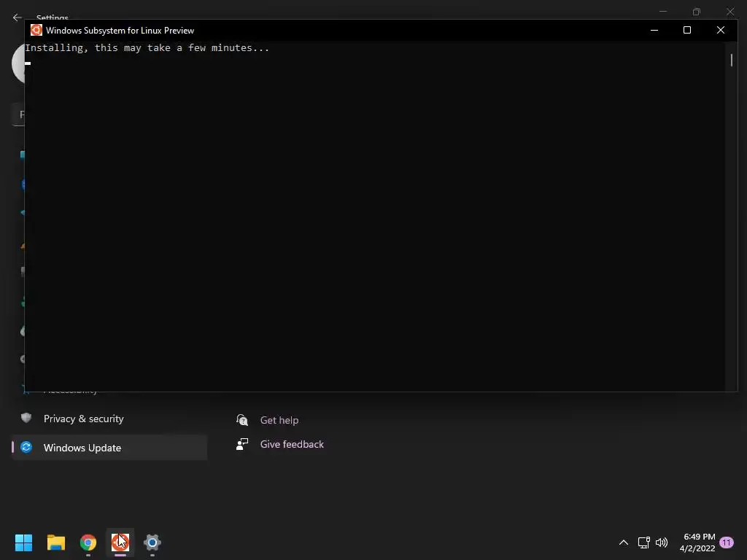Viewport: 747px width, 560px height.
Task: Select Windows Update in Settings sidebar
Action: (x=109, y=448)
